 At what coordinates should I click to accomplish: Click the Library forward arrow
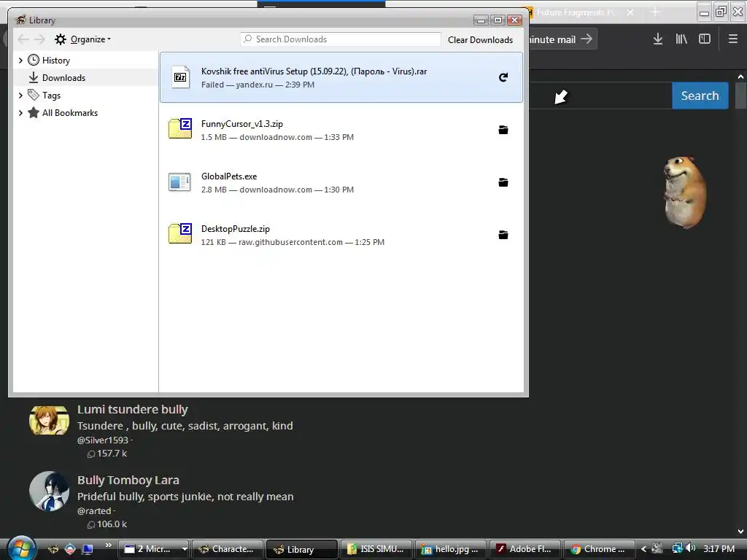point(39,39)
